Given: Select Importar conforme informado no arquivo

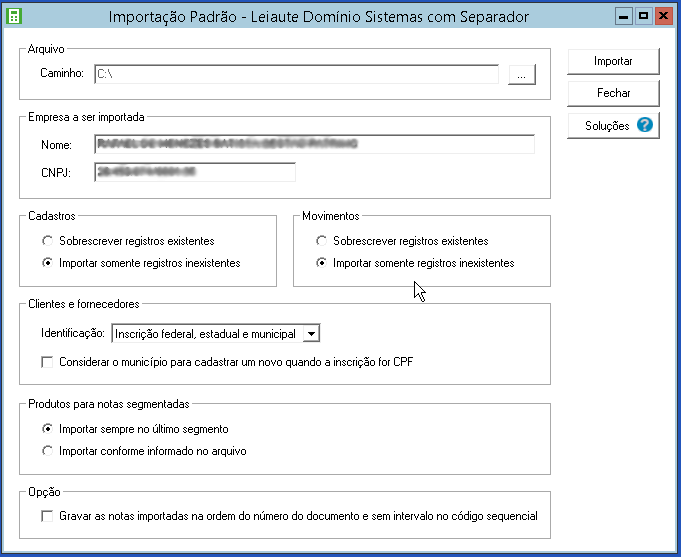Looking at the screenshot, I should 47,451.
